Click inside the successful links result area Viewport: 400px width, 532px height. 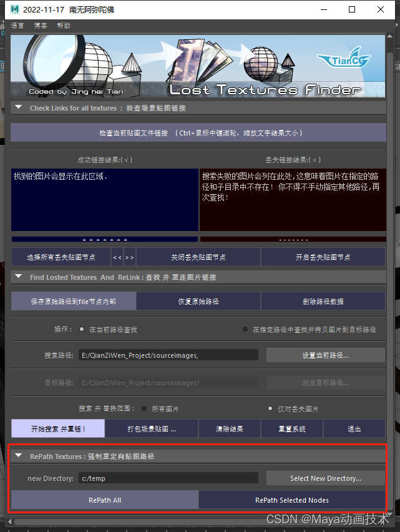pos(105,200)
